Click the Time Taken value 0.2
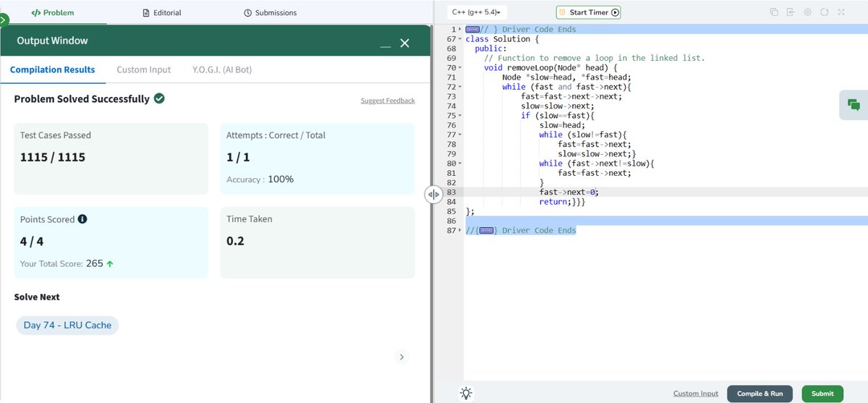The image size is (868, 403). [235, 241]
